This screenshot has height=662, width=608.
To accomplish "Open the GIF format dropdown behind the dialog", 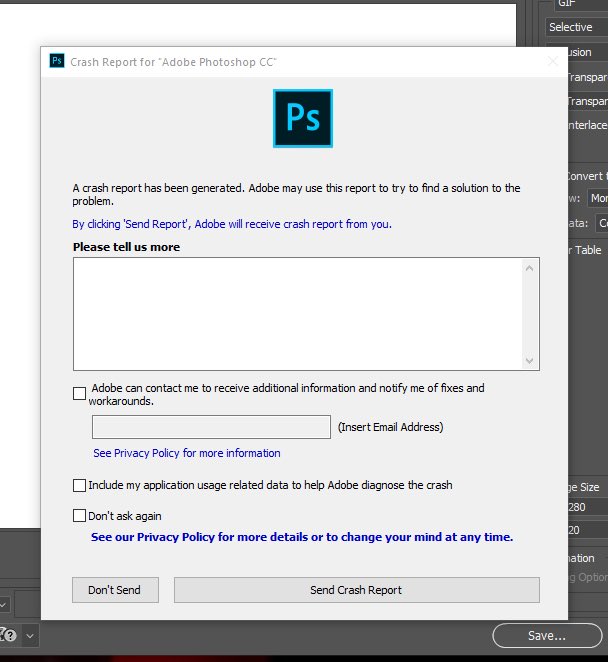I will coord(581,3).
